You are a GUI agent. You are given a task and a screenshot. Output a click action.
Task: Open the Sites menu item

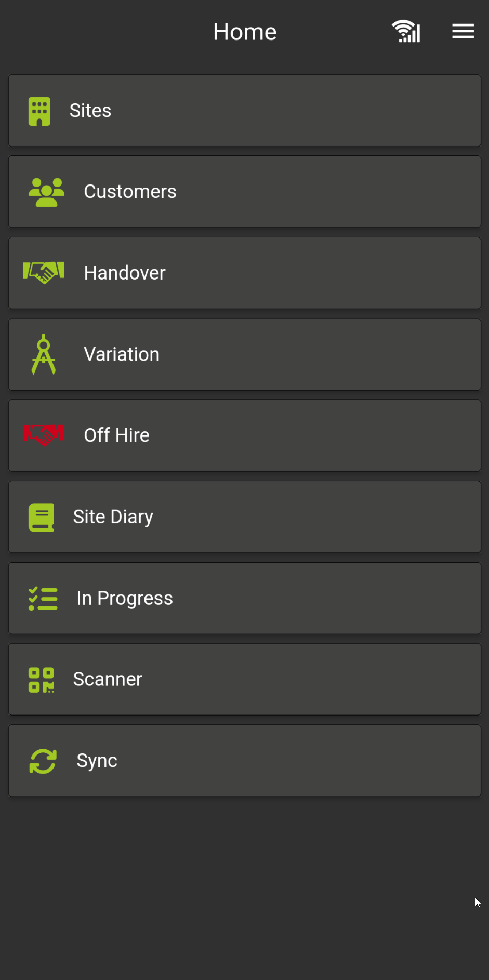point(90,111)
